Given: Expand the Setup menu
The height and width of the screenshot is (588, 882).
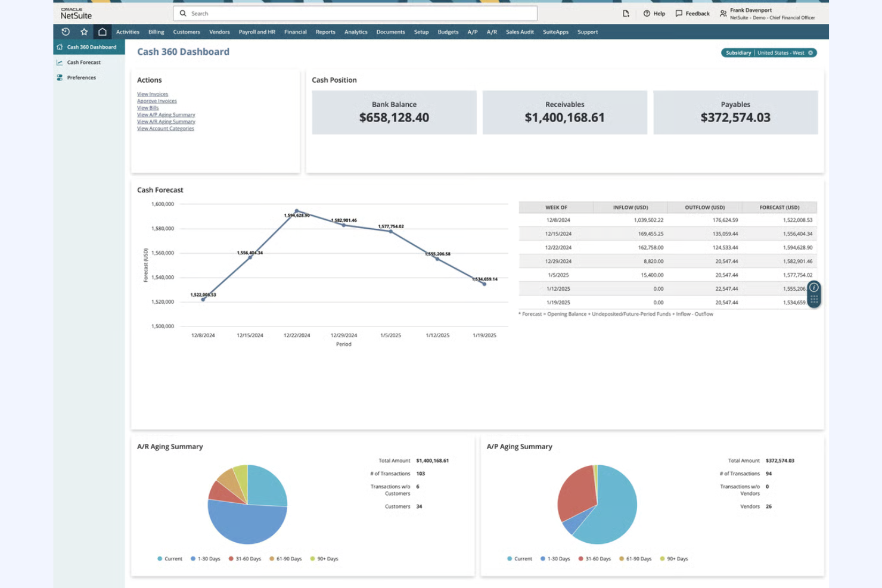Looking at the screenshot, I should [421, 32].
